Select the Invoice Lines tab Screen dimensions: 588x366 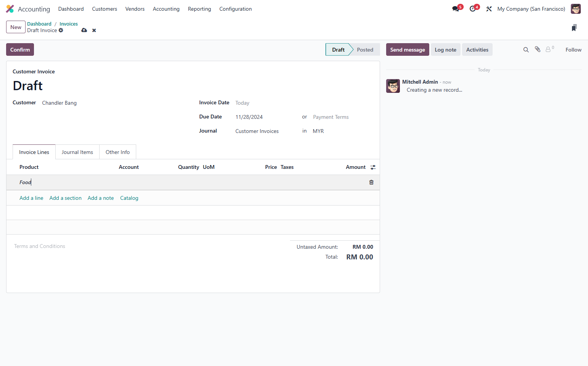click(x=34, y=152)
